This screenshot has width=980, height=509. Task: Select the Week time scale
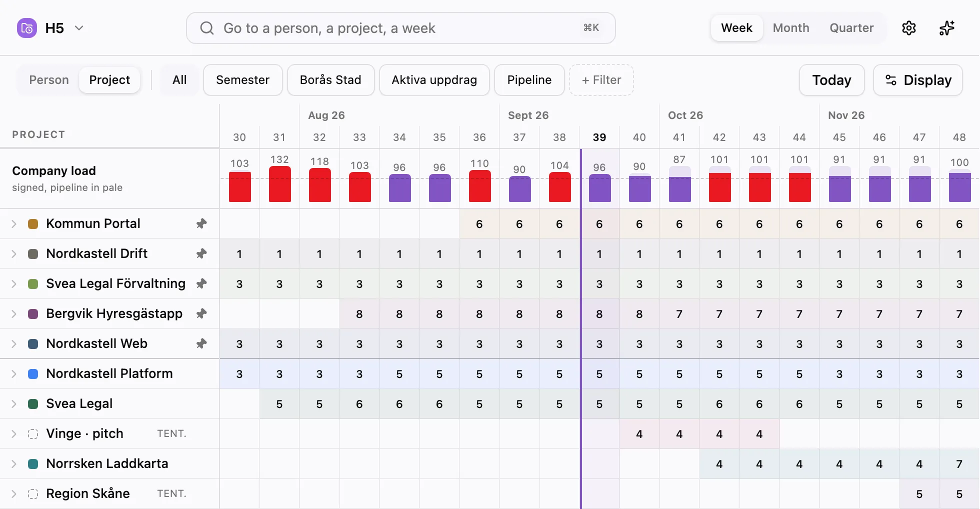[x=736, y=28]
